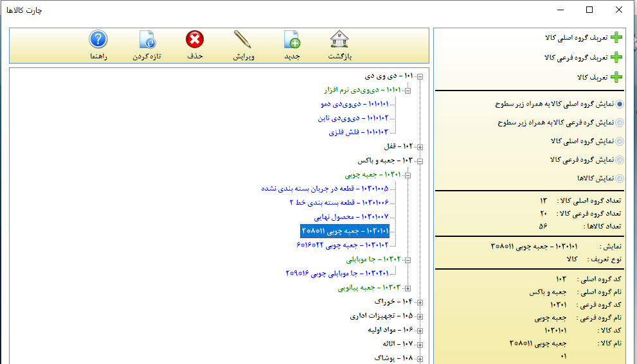Image resolution: width=637 pixels, height=364 pixels.
Task: Choose the نمایش کالاها radio button
Action: [620, 178]
